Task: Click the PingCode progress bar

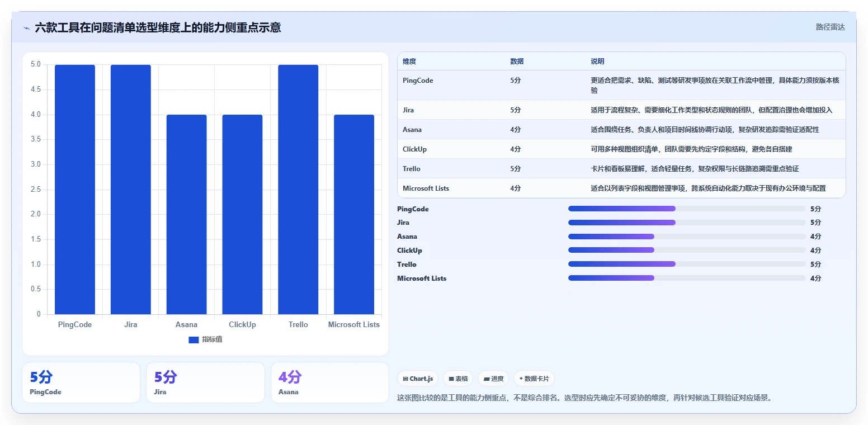Action: tap(687, 209)
